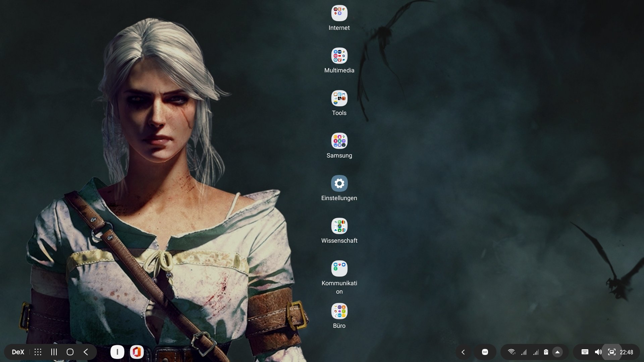This screenshot has height=362, width=644.
Task: Take screenshot with capture icon
Action: click(612, 352)
